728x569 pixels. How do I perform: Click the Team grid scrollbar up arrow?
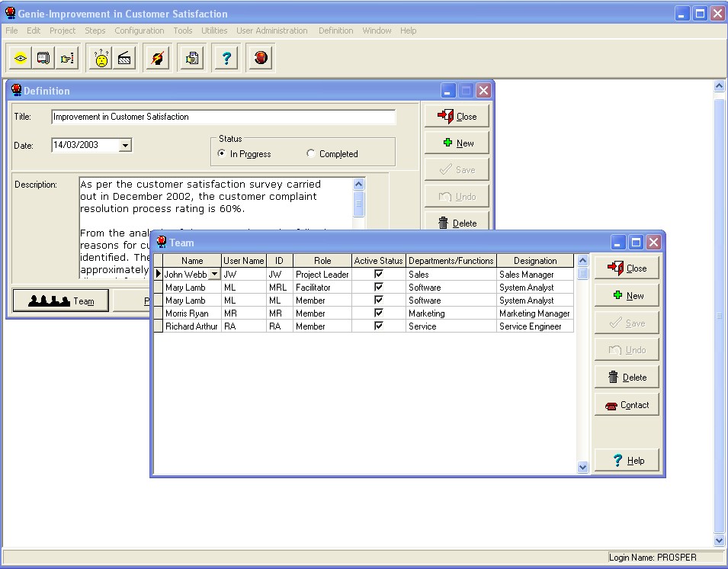point(582,260)
